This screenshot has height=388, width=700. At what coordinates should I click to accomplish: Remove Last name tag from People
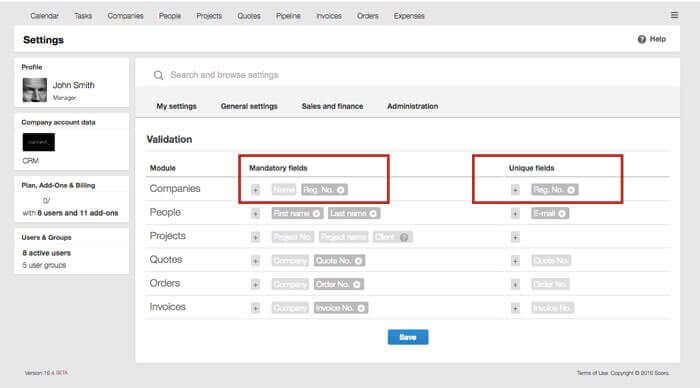click(x=373, y=213)
